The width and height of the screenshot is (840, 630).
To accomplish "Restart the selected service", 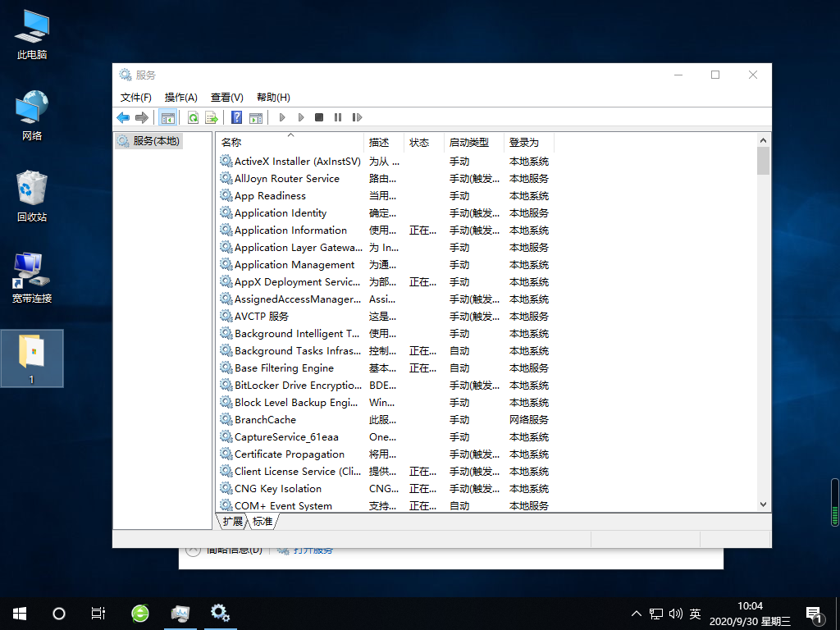I will coord(358,117).
